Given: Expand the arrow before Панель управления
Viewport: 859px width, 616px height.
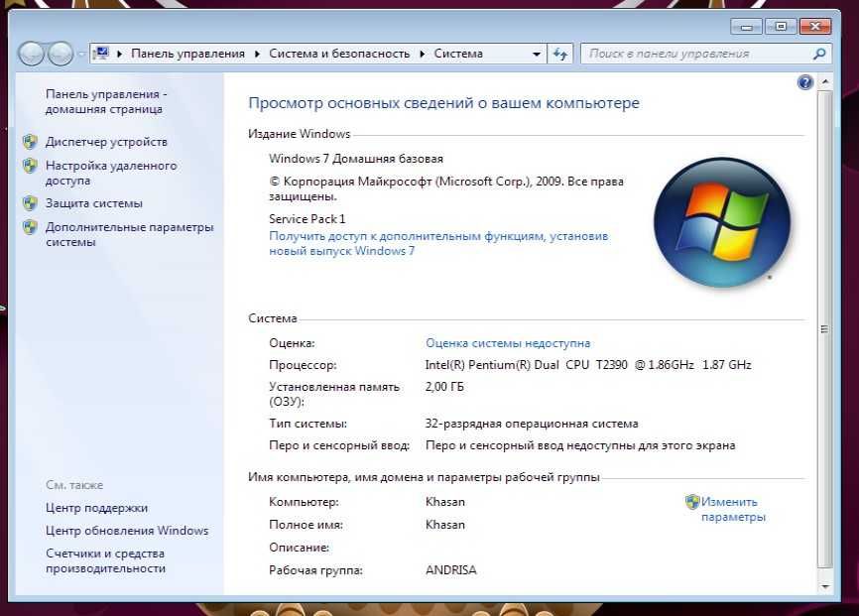Looking at the screenshot, I should point(119,54).
